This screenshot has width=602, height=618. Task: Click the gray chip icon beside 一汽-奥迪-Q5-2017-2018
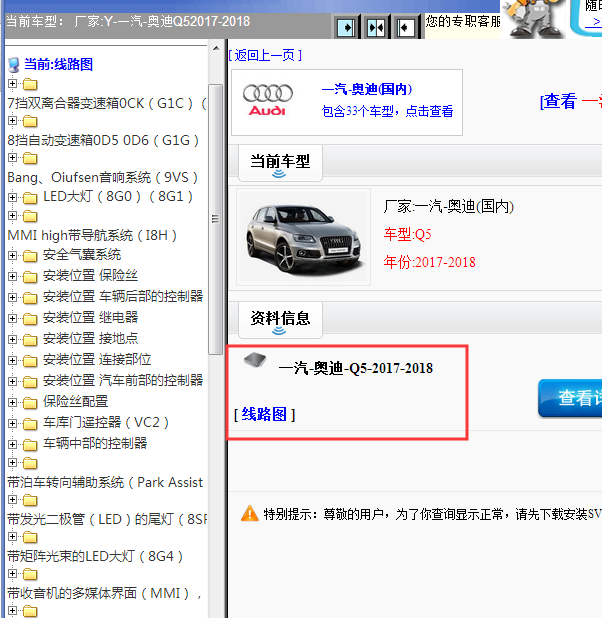click(255, 359)
